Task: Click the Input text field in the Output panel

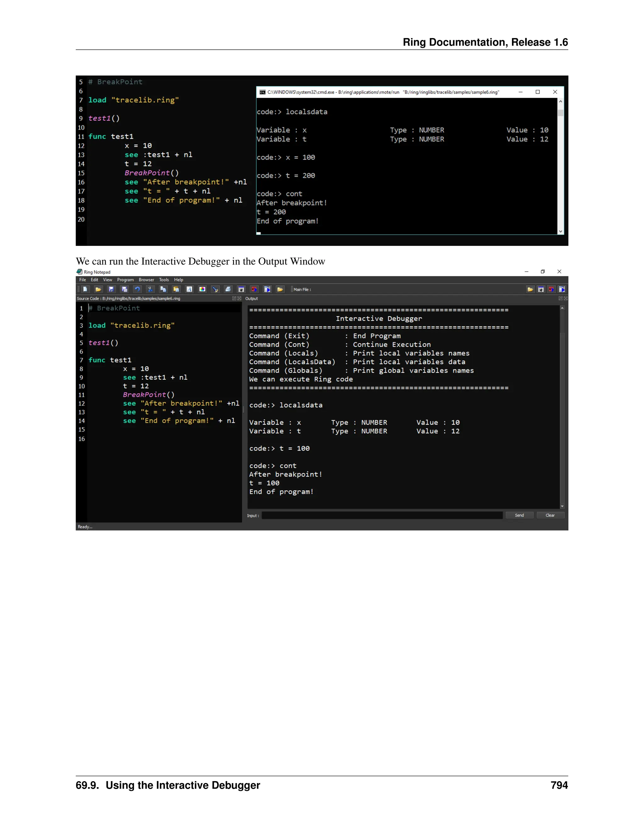Action: click(382, 515)
